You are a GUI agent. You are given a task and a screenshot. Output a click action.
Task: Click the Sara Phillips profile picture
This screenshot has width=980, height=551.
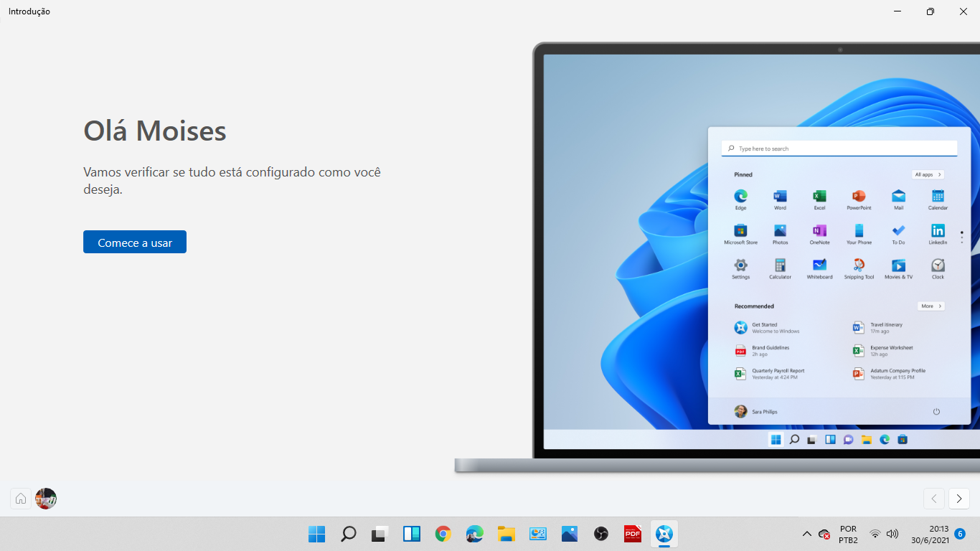coord(740,411)
